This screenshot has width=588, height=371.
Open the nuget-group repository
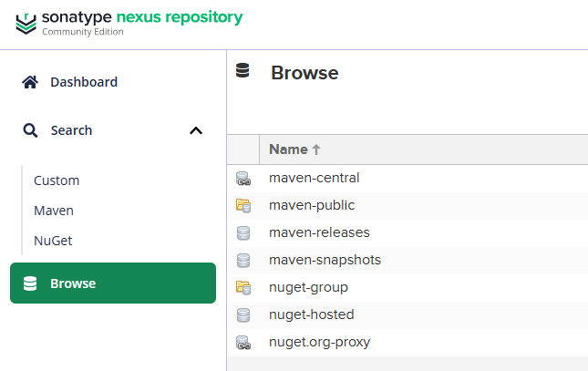tap(308, 287)
